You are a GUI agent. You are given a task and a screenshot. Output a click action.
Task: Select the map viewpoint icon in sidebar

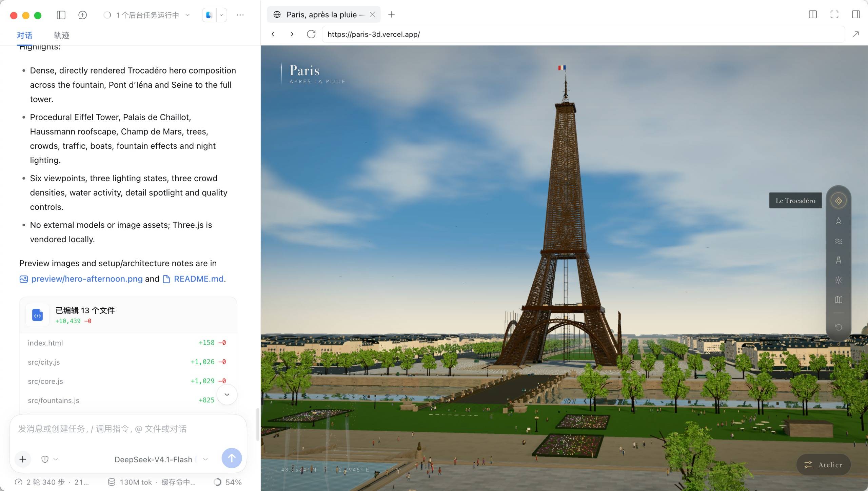coord(839,300)
